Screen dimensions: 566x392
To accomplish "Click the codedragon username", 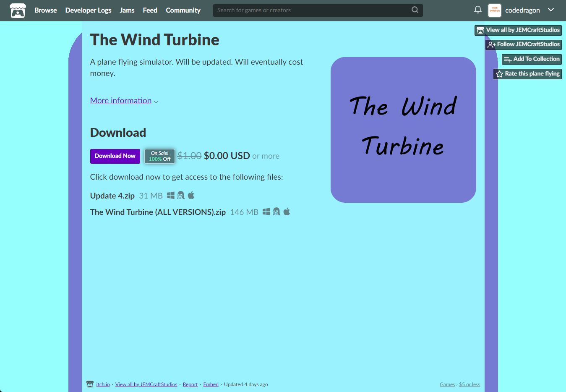I will point(522,10).
